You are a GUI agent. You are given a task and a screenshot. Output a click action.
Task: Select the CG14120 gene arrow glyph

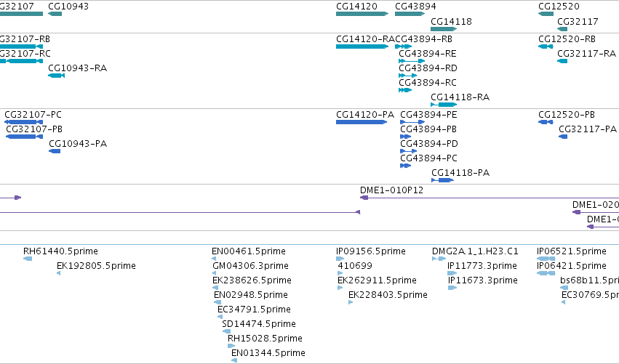click(x=362, y=14)
